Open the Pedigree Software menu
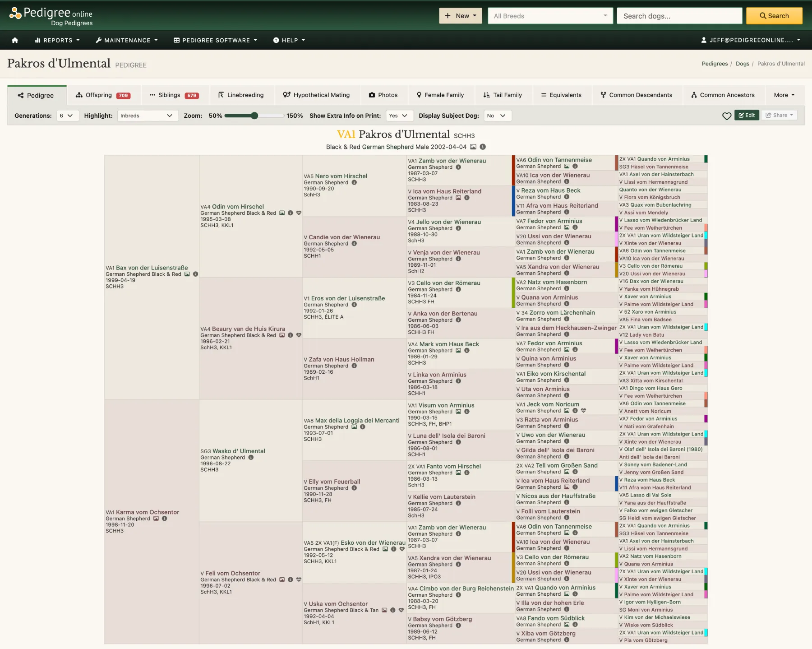812x649 pixels. tap(215, 40)
